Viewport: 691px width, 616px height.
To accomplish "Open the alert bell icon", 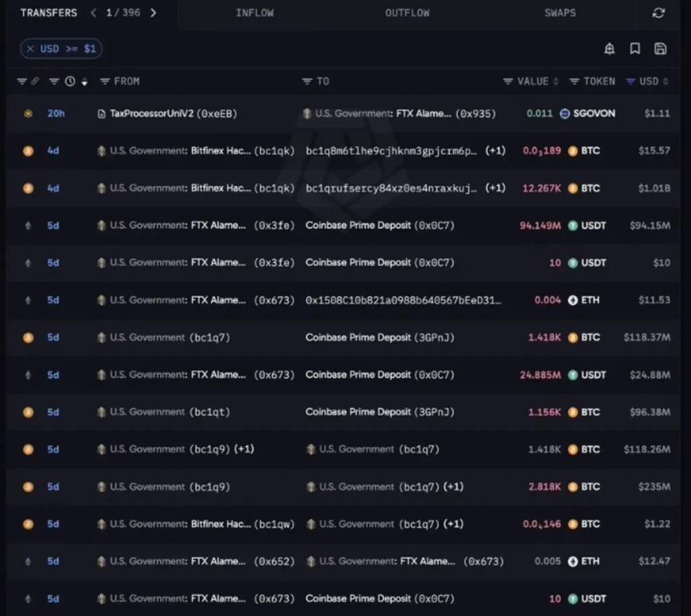I will click(609, 49).
